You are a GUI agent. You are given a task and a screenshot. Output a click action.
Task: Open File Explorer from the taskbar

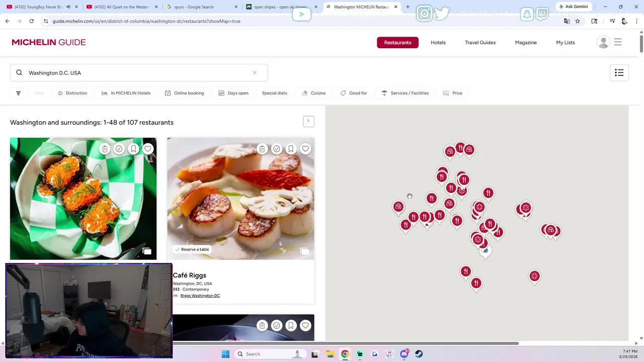[x=330, y=354]
